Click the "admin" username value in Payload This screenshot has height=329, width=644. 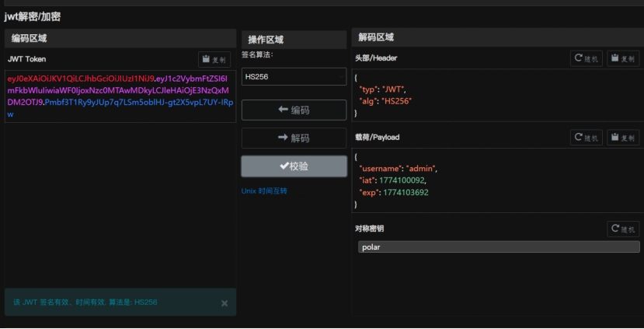click(421, 168)
